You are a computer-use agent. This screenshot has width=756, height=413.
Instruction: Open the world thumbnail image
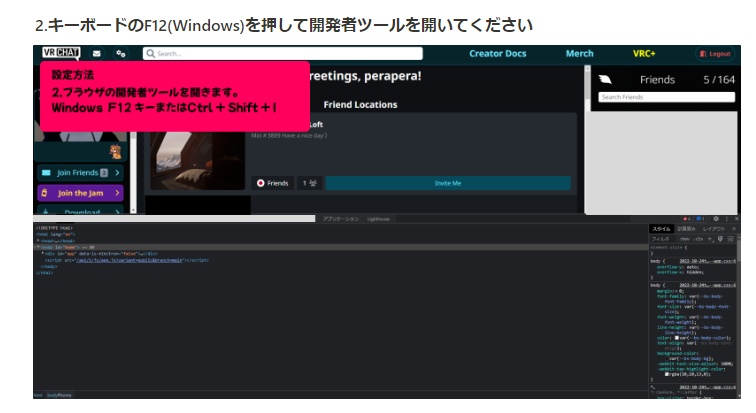[197, 160]
